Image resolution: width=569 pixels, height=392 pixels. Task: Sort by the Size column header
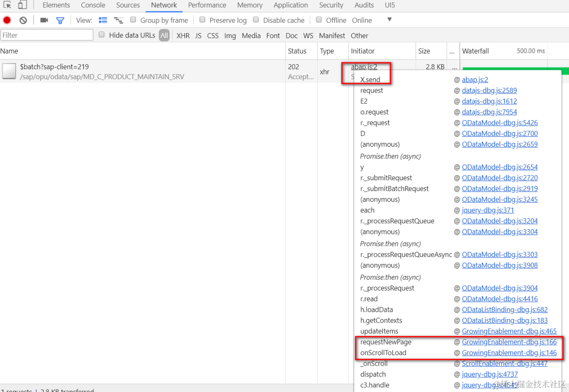click(430, 51)
